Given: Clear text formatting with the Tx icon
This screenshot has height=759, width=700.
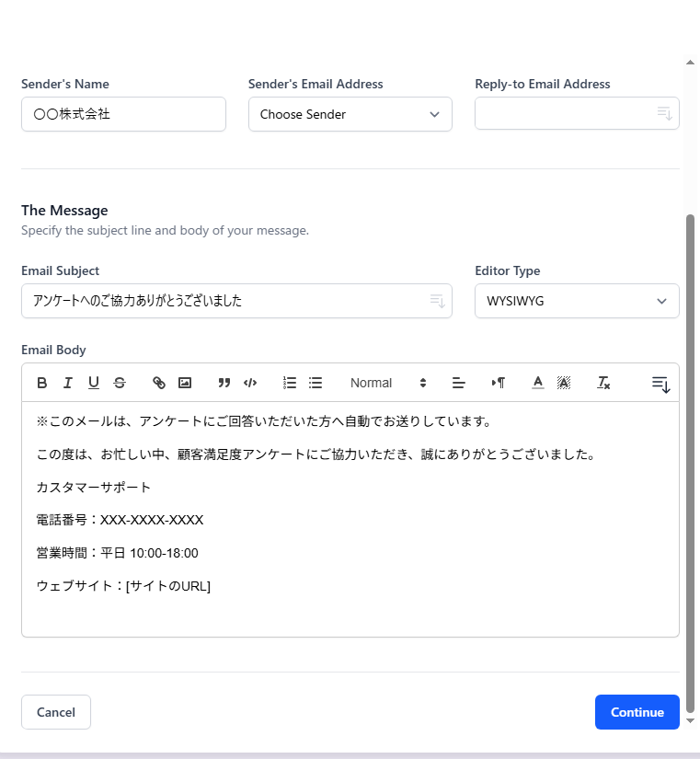Looking at the screenshot, I should pos(603,383).
